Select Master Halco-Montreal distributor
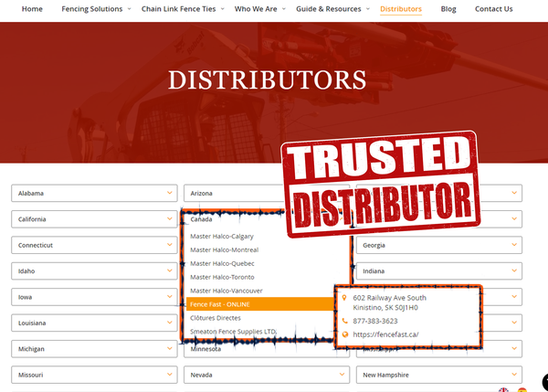 [225, 250]
